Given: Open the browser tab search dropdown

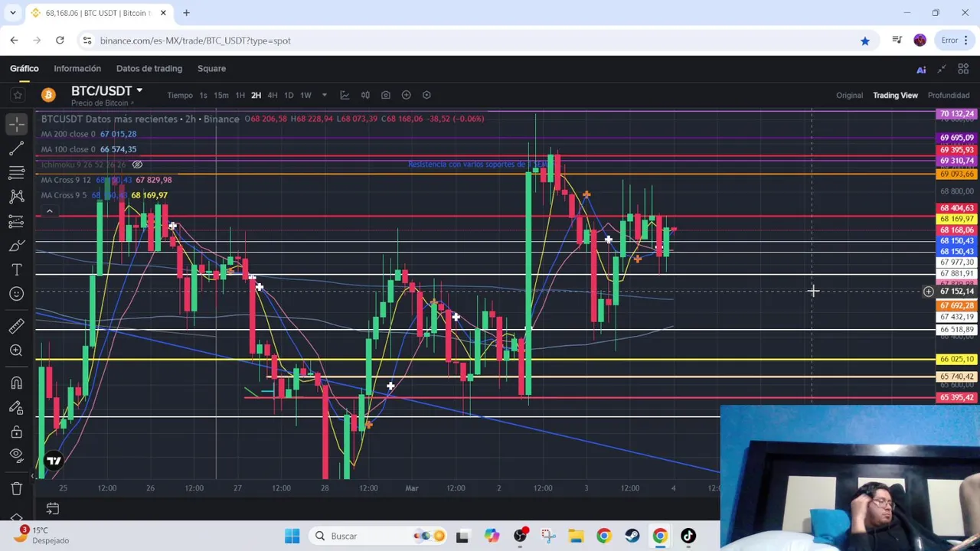Looking at the screenshot, I should [12, 13].
